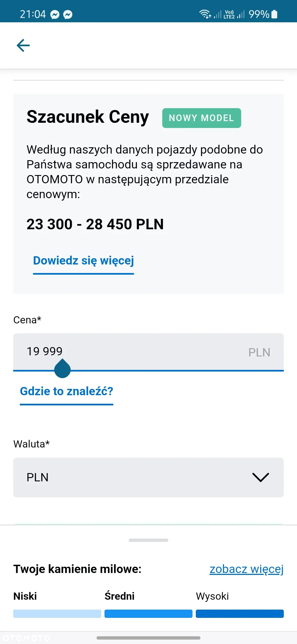Image resolution: width=297 pixels, height=644 pixels.
Task: Select the Średni milestone tab
Action: coord(119,596)
